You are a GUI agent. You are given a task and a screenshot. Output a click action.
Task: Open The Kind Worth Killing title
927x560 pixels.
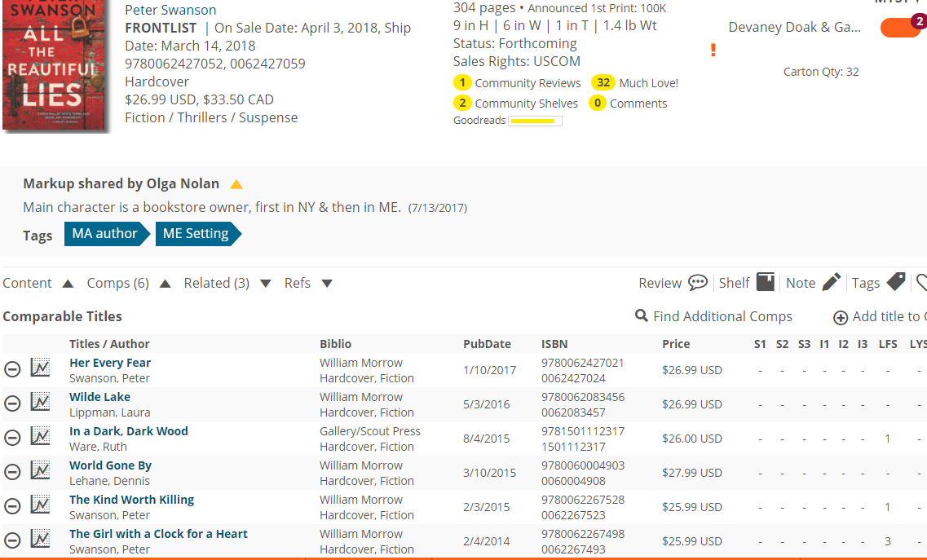pos(132,500)
